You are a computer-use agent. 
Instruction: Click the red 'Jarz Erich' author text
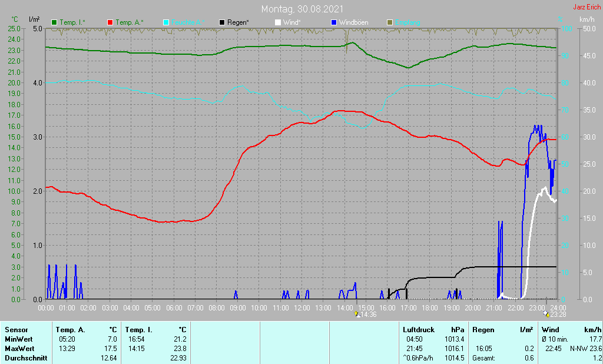587,7
